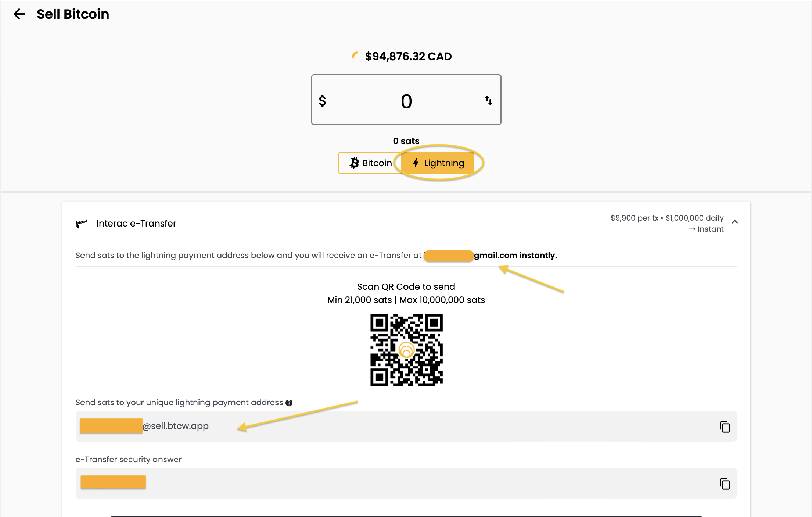Click the Interac e-Transfer header label

click(x=136, y=224)
